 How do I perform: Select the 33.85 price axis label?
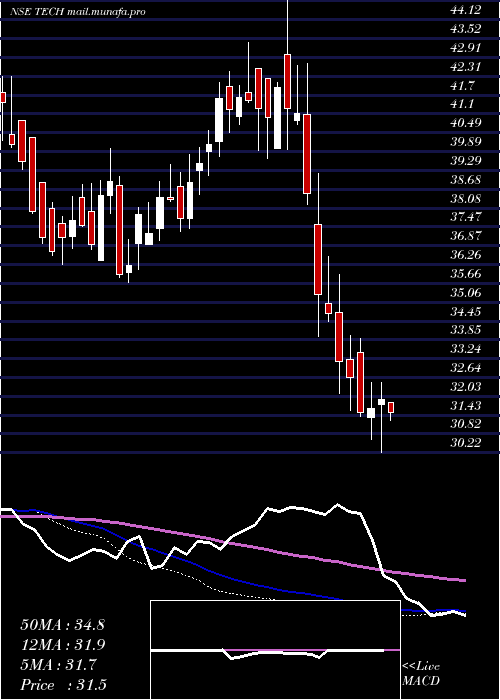466,330
